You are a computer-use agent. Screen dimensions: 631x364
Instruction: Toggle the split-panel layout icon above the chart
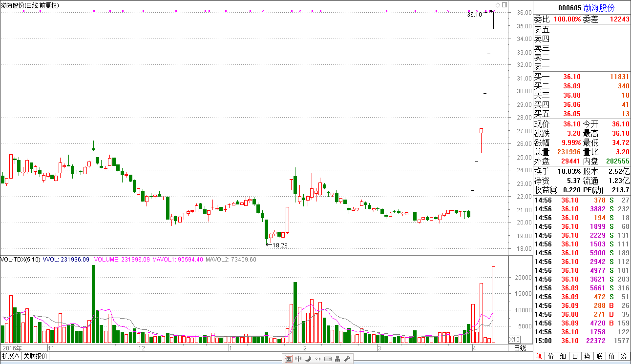click(505, 5)
